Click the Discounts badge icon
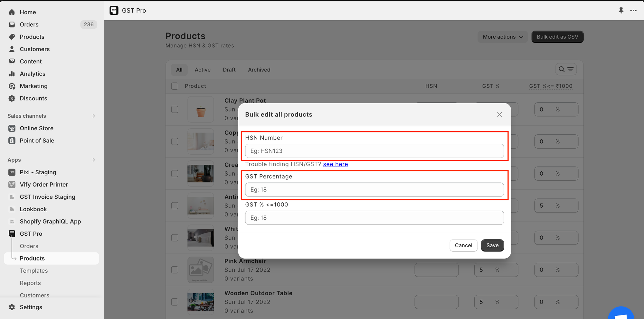Viewport: 644px width, 319px height. coord(12,98)
